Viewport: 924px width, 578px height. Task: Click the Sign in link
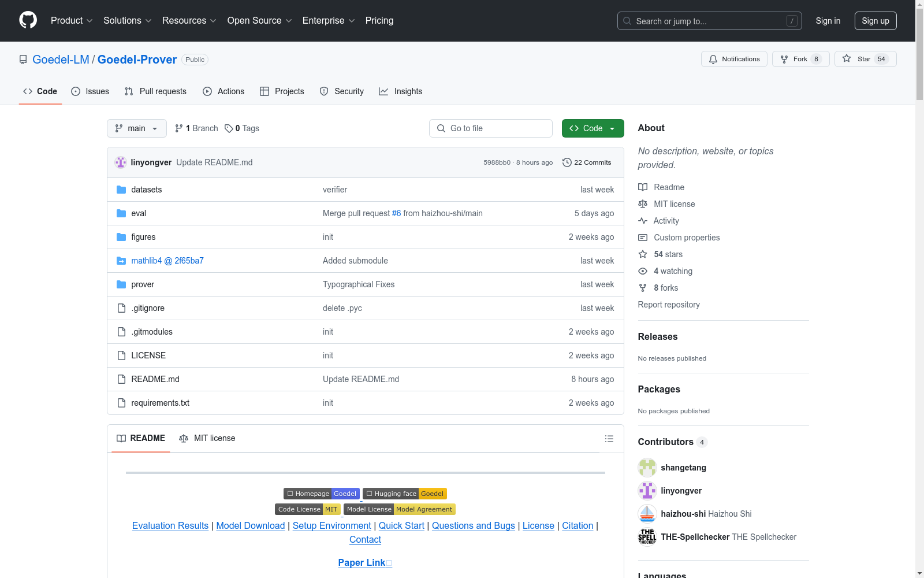[x=828, y=21]
